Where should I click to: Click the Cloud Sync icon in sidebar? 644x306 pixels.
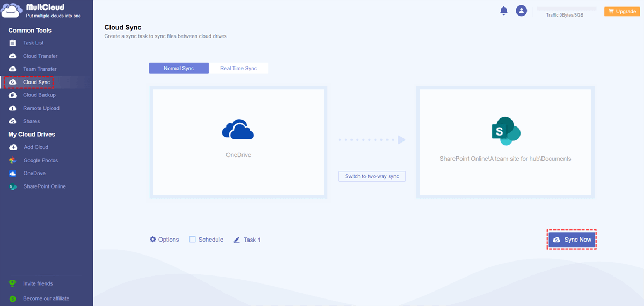(12, 82)
